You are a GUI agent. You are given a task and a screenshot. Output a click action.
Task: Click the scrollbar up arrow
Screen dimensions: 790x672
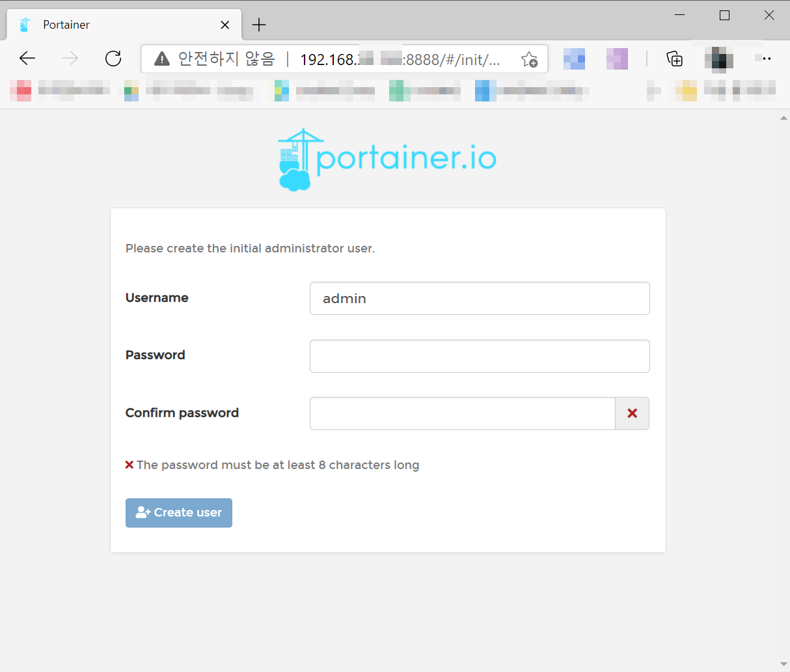[x=783, y=118]
